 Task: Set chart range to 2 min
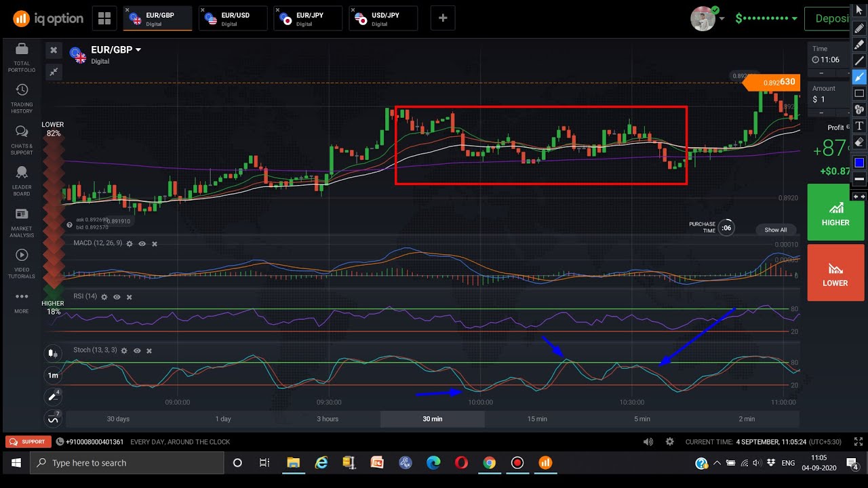point(747,419)
